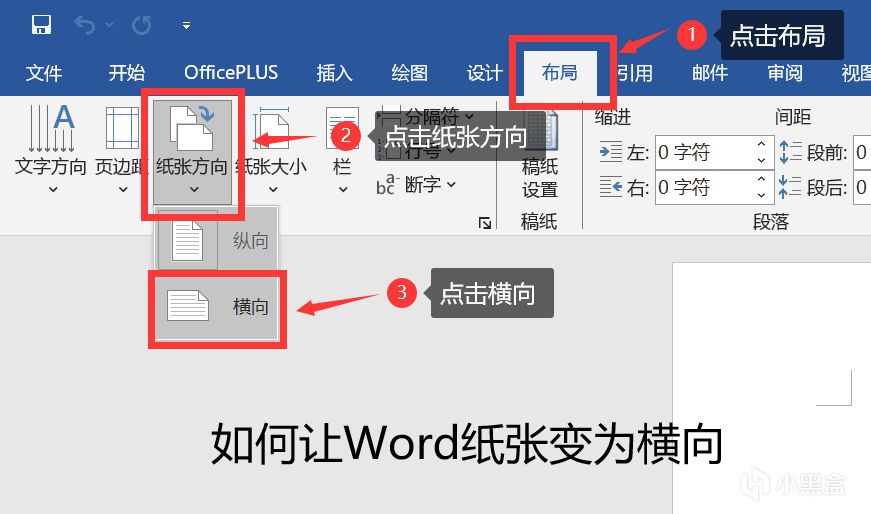This screenshot has width=871, height=514.
Task: Switch to the 开始 tab
Action: coord(126,73)
